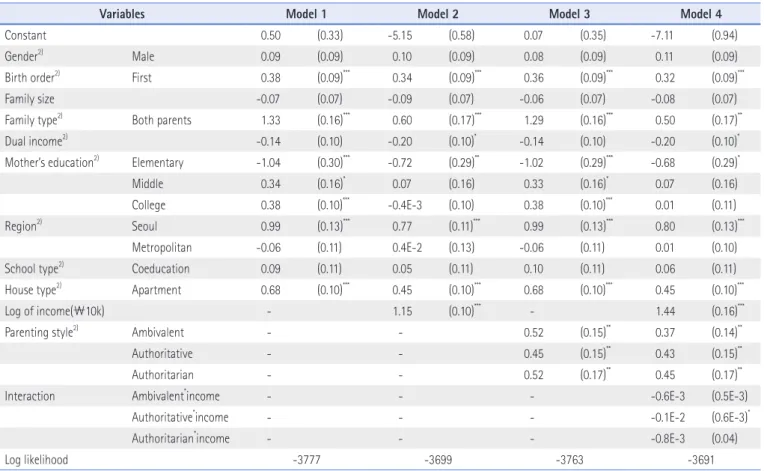The image size is (764, 471).
Task: Select the 'Gender' row label
Action: click(24, 56)
